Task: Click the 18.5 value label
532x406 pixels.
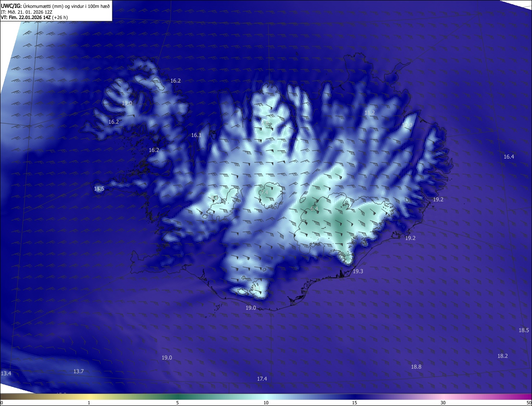Action: [524, 330]
